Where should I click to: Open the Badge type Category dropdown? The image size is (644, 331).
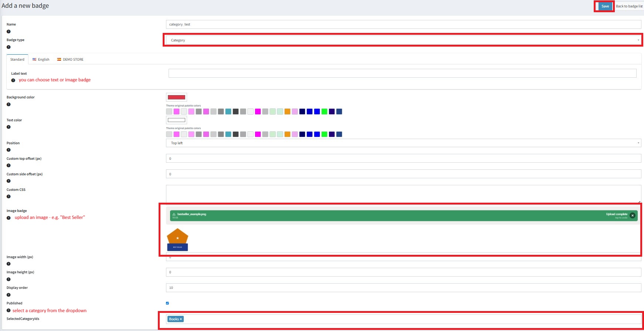click(403, 40)
